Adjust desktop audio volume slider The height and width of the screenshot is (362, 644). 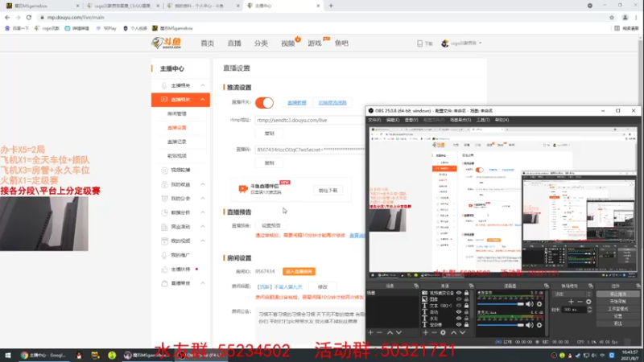click(500, 304)
